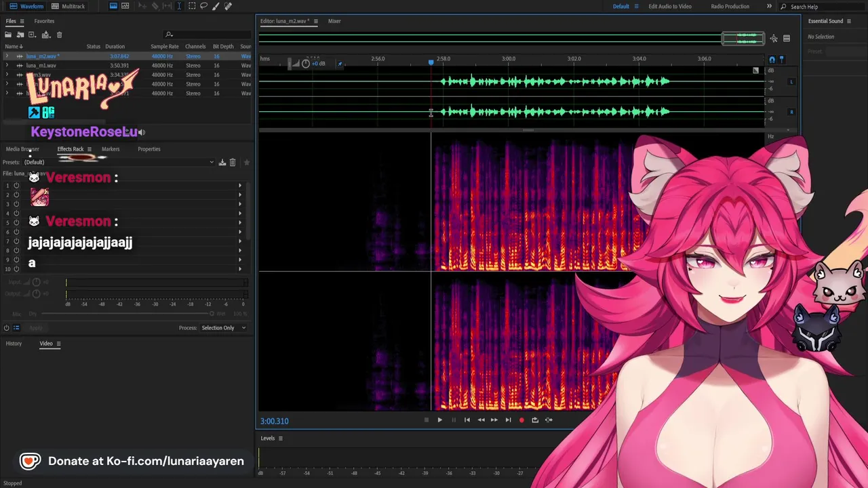Toggle snapping magnet icon in editor
The image size is (868, 488).
click(772, 60)
